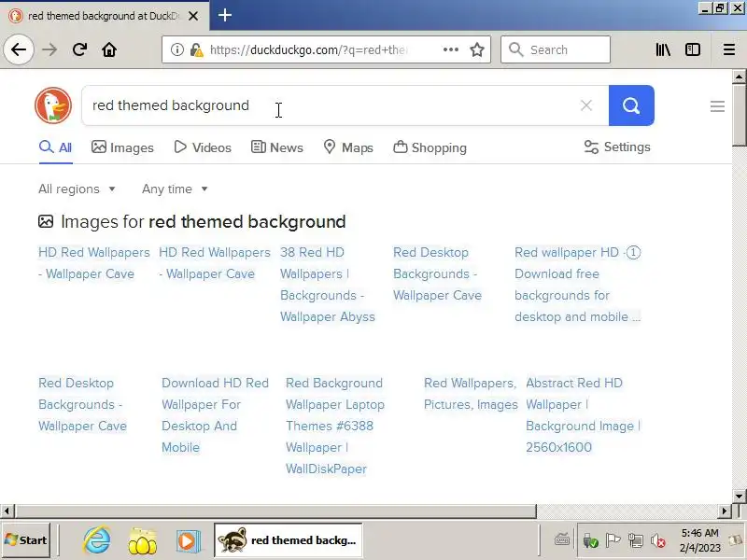
Task: Expand the Any time filter dropdown
Action: pyautogui.click(x=175, y=189)
